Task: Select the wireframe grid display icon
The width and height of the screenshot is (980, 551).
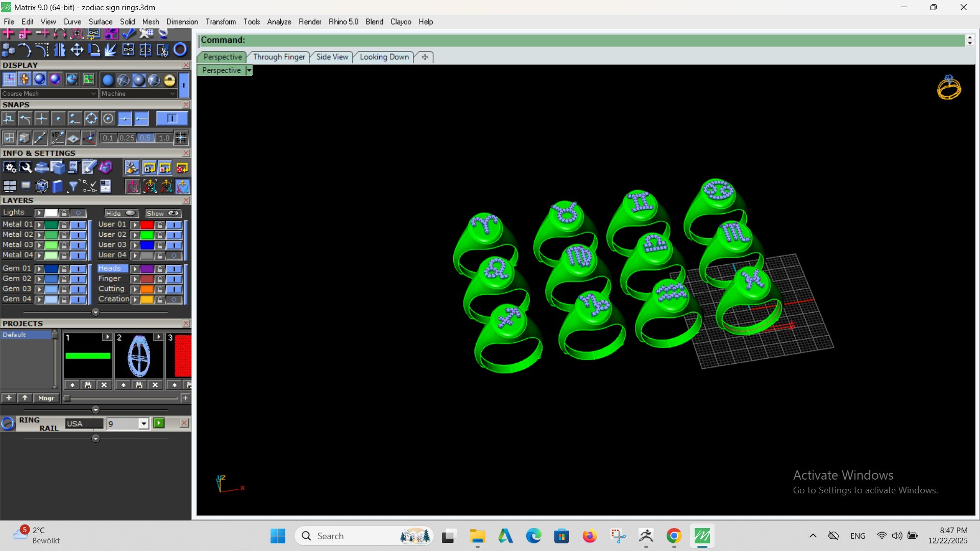Action: [9, 79]
